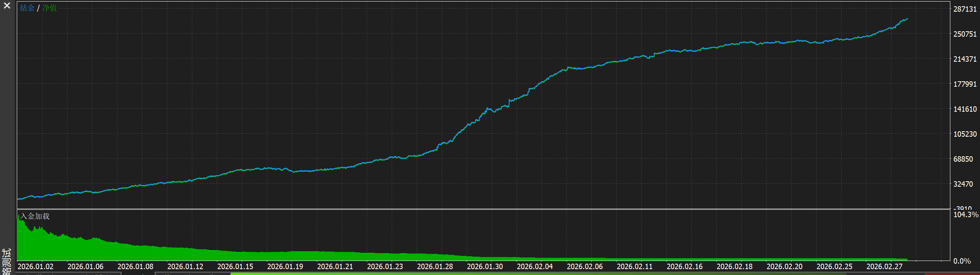Click date label 2026.01.30

click(x=485, y=266)
